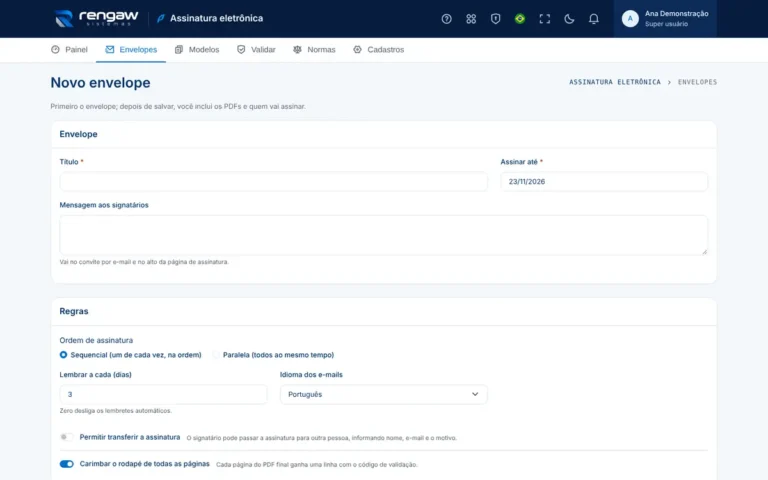The height and width of the screenshot is (480, 768).
Task: Click the Assinar até date field
Action: tap(604, 182)
